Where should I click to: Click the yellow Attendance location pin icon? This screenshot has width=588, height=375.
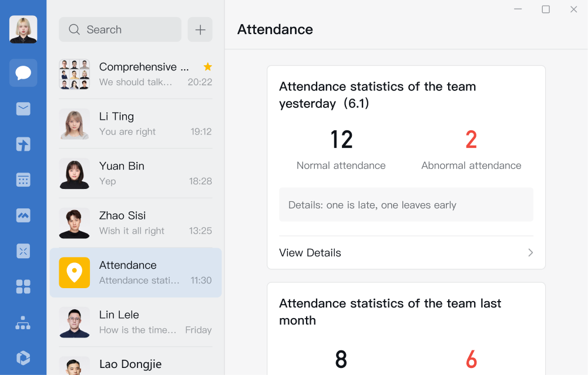click(75, 272)
